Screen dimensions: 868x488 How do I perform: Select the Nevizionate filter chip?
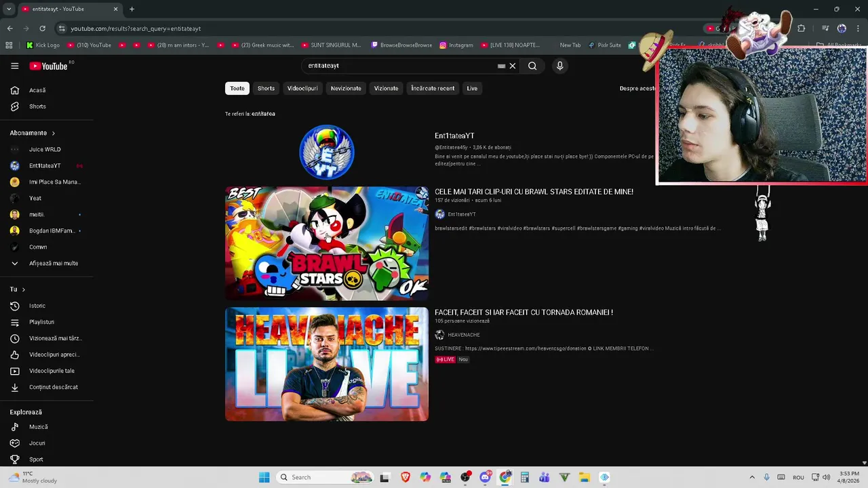pos(346,88)
